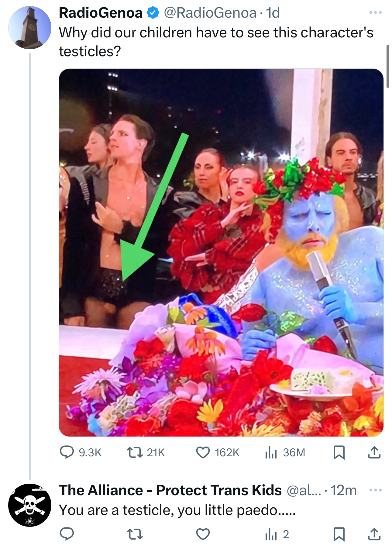Open more options for RadioGenoa post
Viewport: 392px width, 549px height.
pyautogui.click(x=375, y=13)
